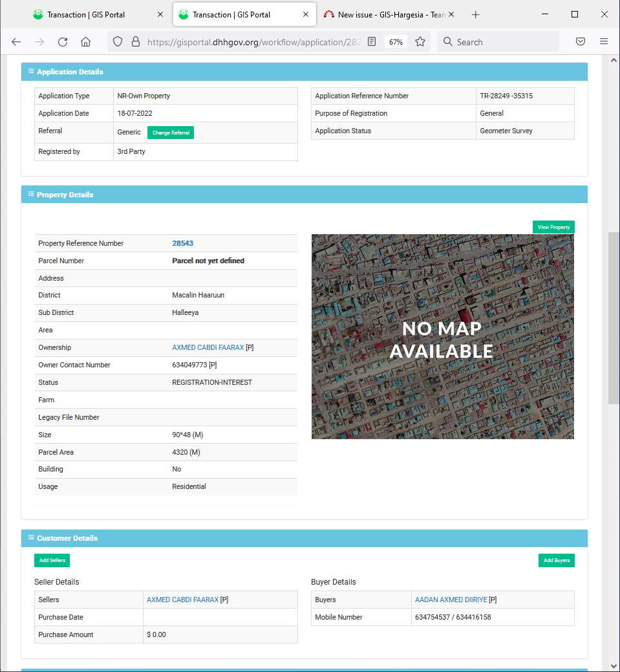Screen dimensions: 620x672
Task: Click the Property Details list icon
Action: coord(31,194)
